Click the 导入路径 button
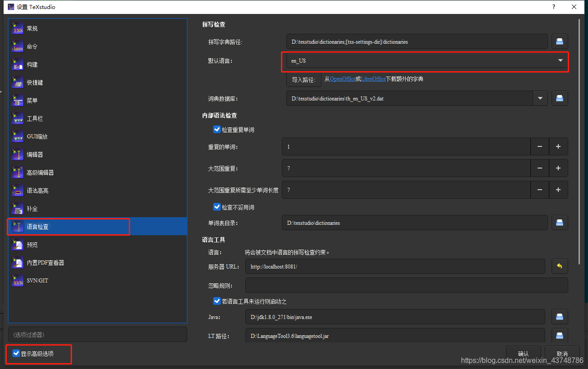This screenshot has height=369, width=588. pos(303,79)
